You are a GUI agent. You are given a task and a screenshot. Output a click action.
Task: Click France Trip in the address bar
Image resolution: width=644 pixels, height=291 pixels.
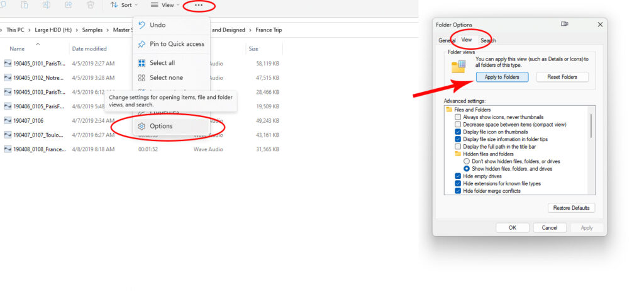tap(269, 30)
